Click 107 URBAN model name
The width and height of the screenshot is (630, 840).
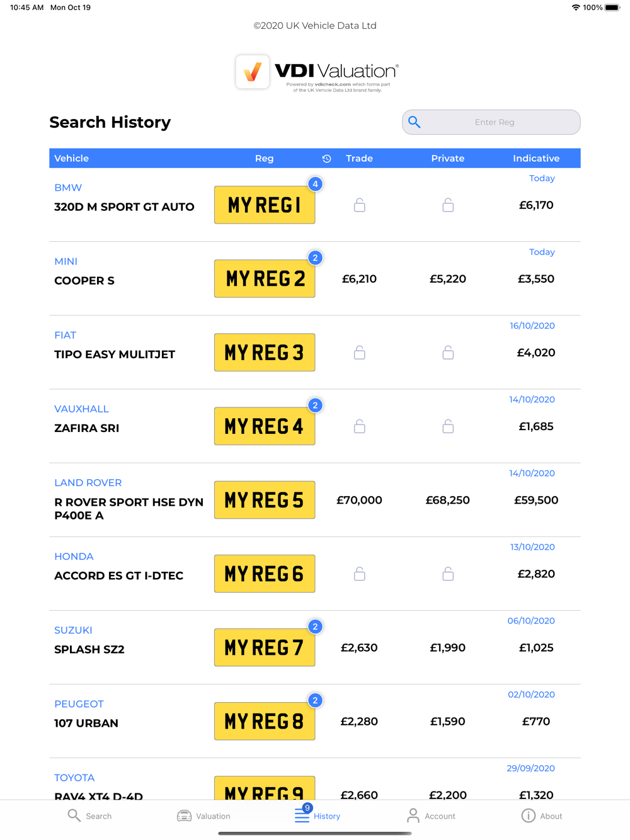point(86,723)
